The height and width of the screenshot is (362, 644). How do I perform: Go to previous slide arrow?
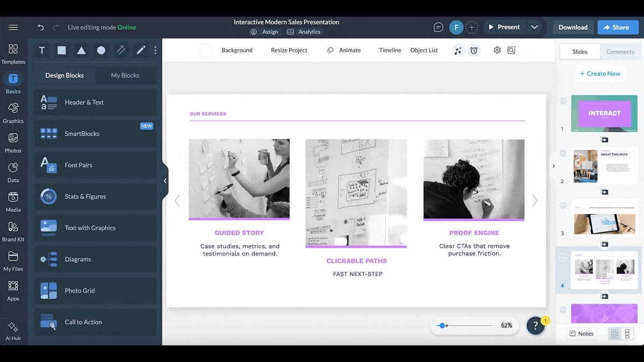(x=177, y=201)
